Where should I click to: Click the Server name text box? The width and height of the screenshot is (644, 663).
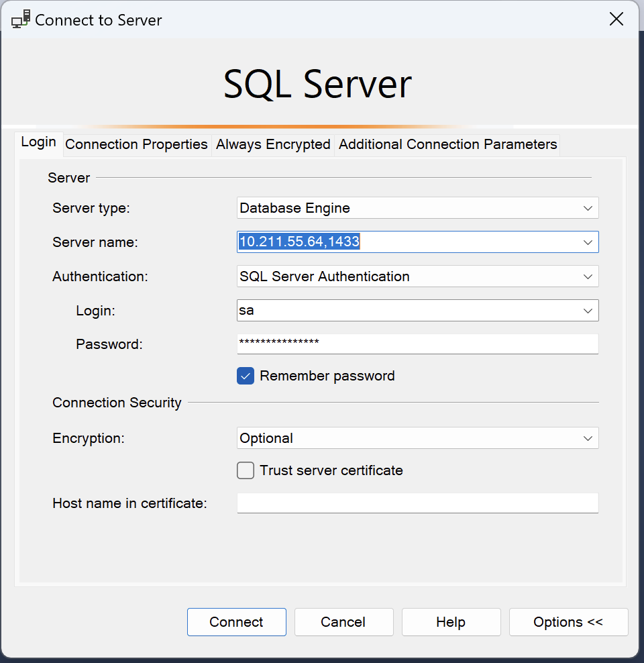[x=402, y=242]
